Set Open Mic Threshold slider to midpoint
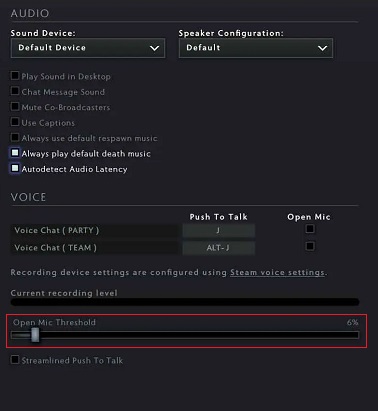The height and width of the screenshot is (411, 378). (x=185, y=335)
